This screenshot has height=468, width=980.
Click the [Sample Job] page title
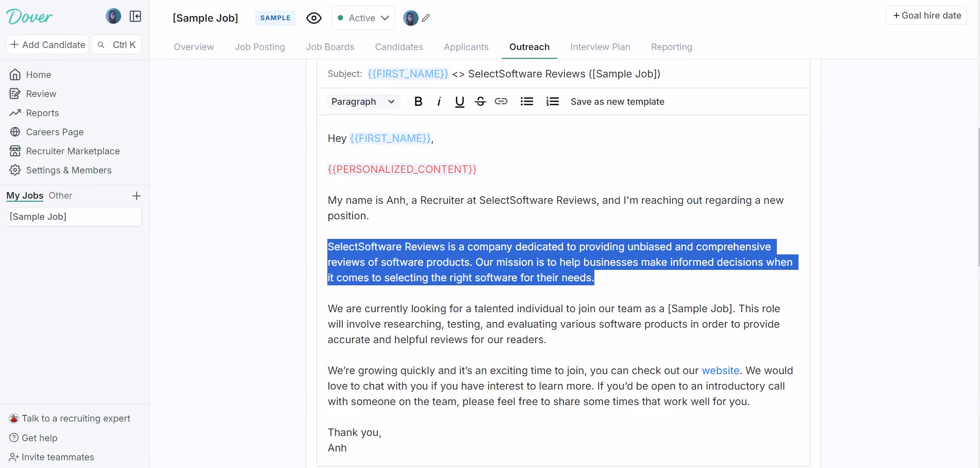tap(206, 18)
